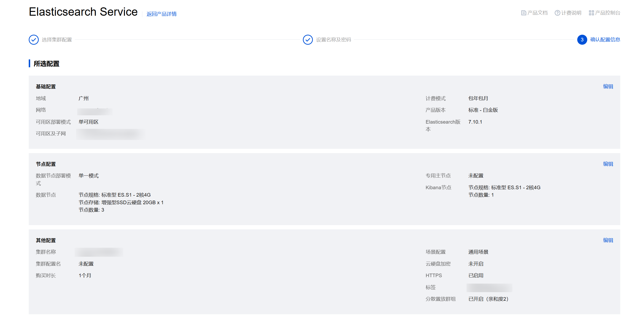
Task: Click the 分散置放群组 field label
Action: 440,299
